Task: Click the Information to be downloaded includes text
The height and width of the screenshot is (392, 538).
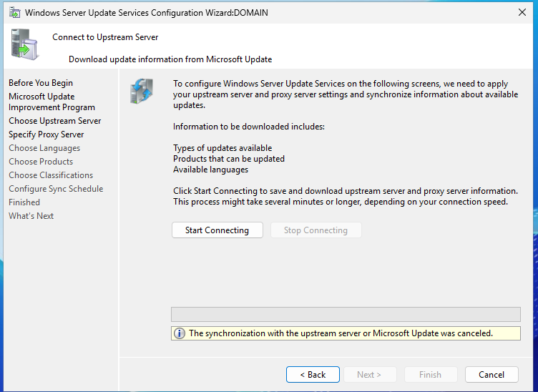Action: 249,127
